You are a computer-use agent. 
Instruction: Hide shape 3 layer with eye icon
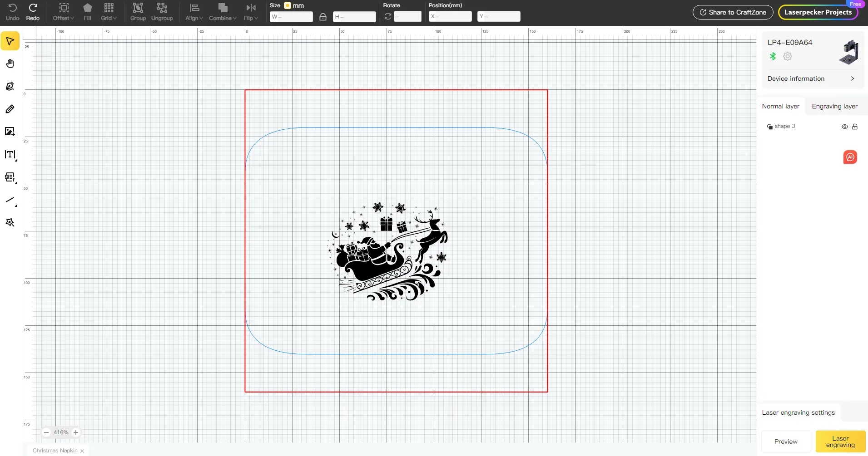[845, 127]
